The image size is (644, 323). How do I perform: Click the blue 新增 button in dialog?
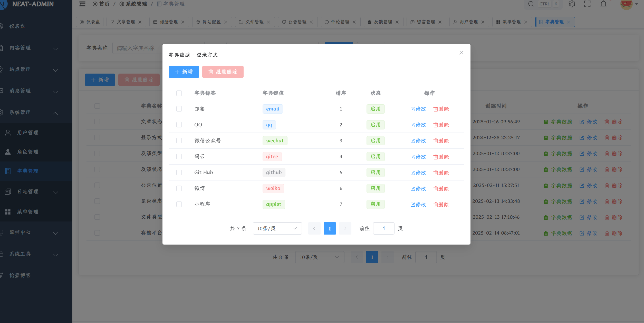coord(184,72)
